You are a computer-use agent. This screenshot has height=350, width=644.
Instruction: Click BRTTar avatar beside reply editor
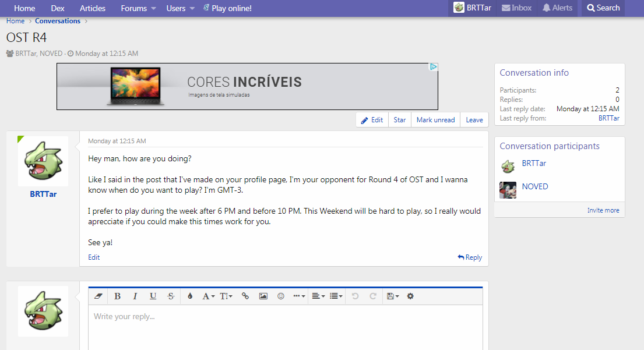(43, 311)
